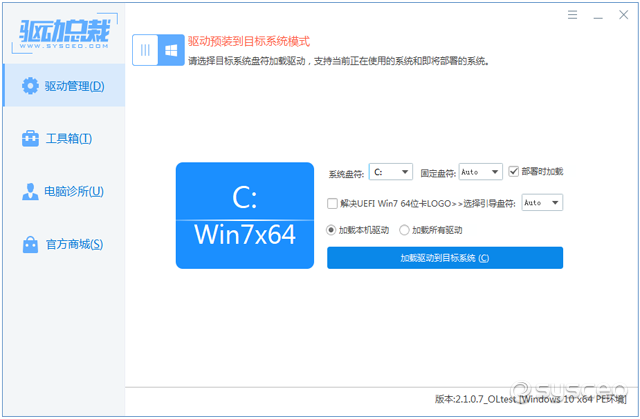Open the hamburger menu in title bar
Viewport: 640px width, 419px height.
pos(572,15)
